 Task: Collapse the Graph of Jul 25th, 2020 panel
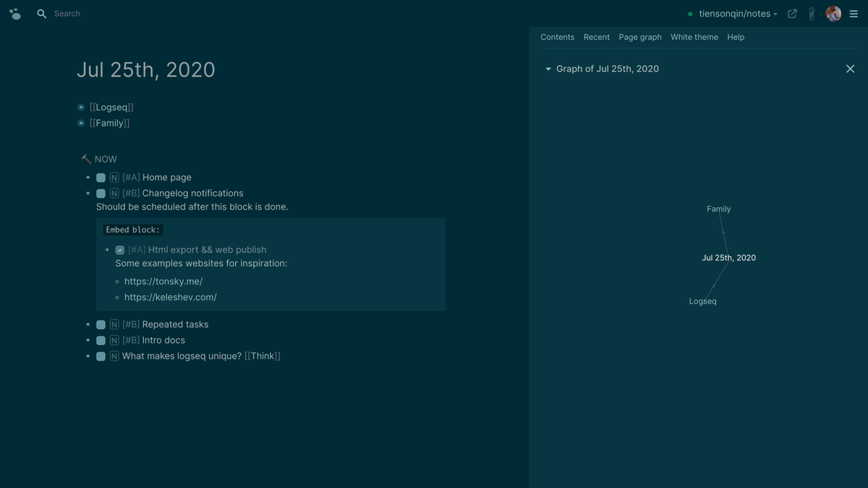point(548,68)
